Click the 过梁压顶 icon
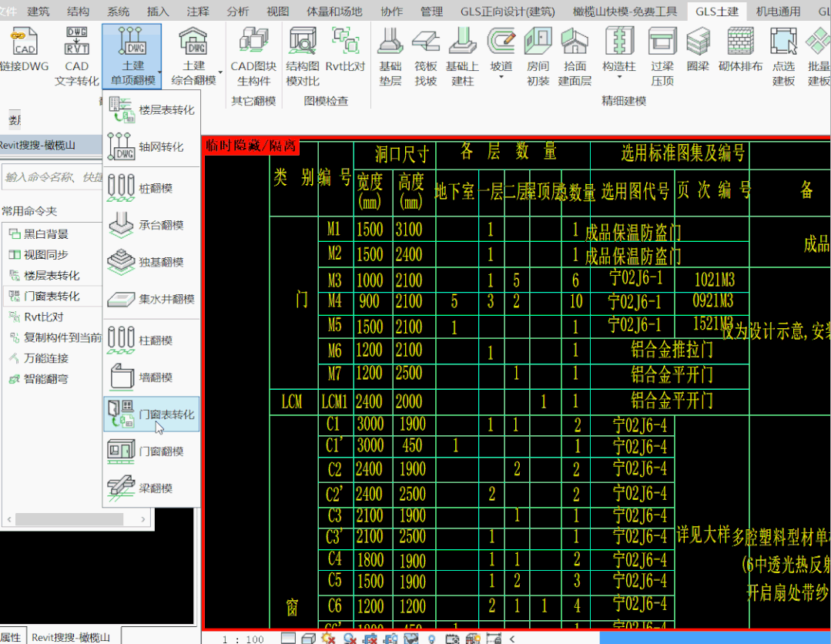This screenshot has height=644, width=831. [x=662, y=42]
